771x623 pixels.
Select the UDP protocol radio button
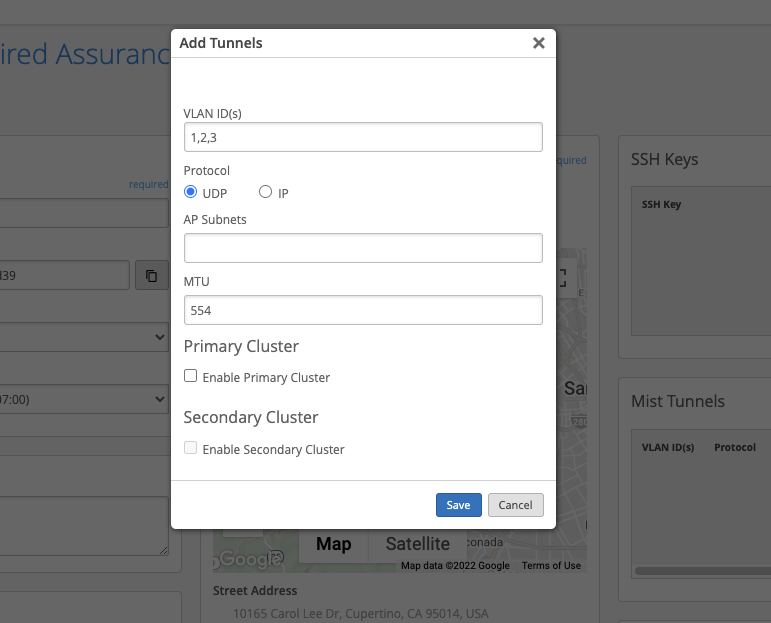(x=191, y=192)
